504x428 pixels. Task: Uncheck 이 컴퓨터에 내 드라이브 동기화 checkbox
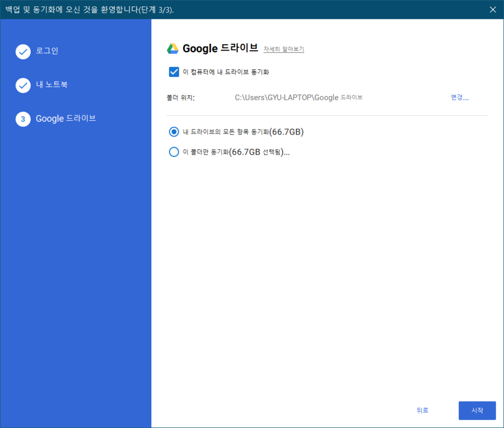(x=174, y=72)
